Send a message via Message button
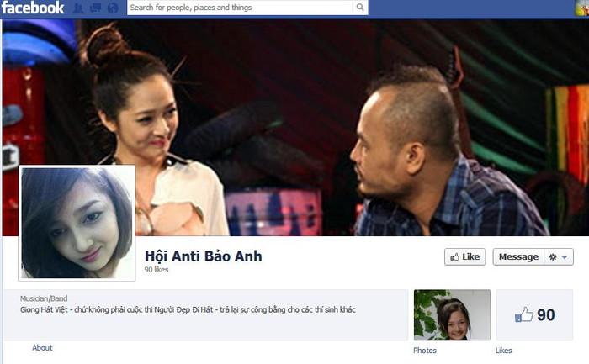Image resolution: width=589 pixels, height=364 pixels. coord(518,256)
